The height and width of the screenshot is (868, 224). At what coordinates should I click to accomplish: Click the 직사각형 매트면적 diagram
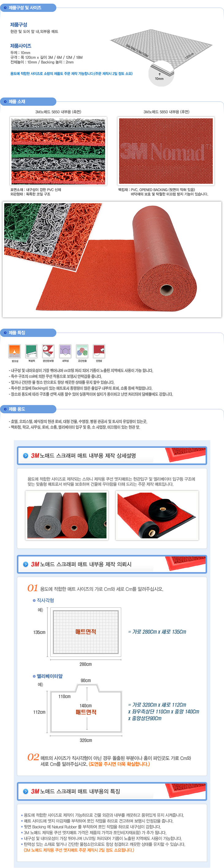86,632
